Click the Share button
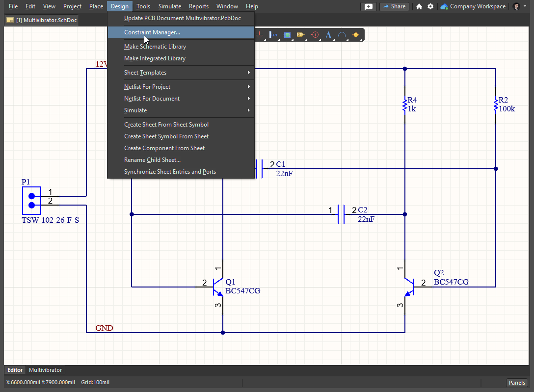The image size is (534, 392). pyautogui.click(x=394, y=6)
